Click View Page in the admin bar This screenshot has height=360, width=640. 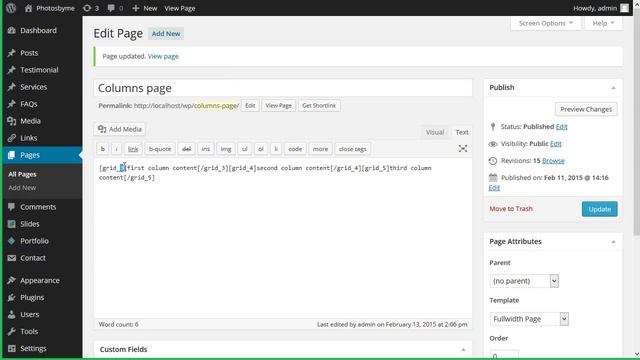tap(180, 8)
